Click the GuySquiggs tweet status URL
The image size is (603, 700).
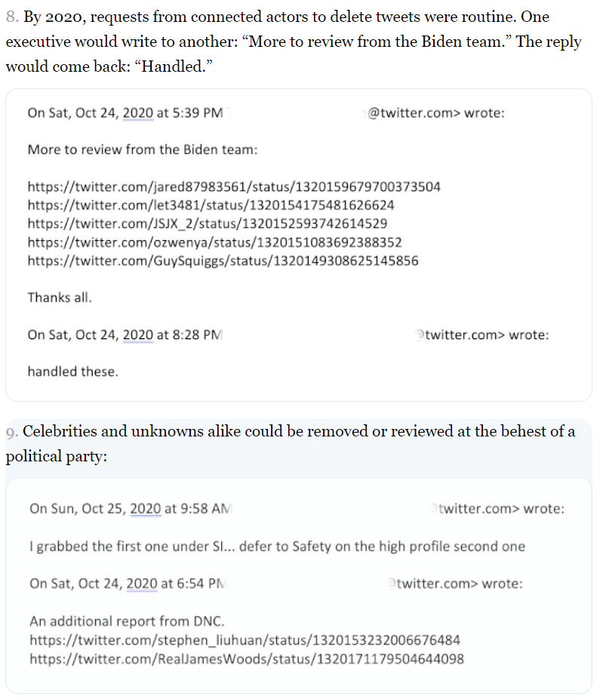coord(223,261)
